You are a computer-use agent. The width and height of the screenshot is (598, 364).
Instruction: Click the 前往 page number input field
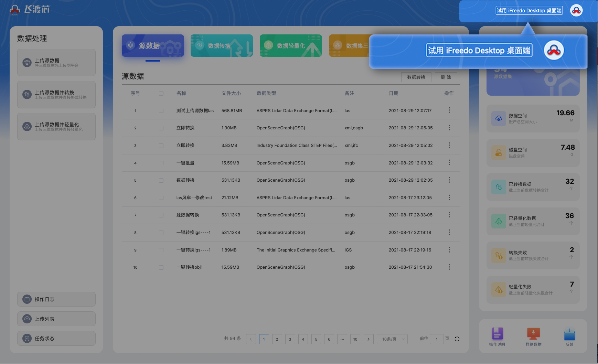[437, 339]
